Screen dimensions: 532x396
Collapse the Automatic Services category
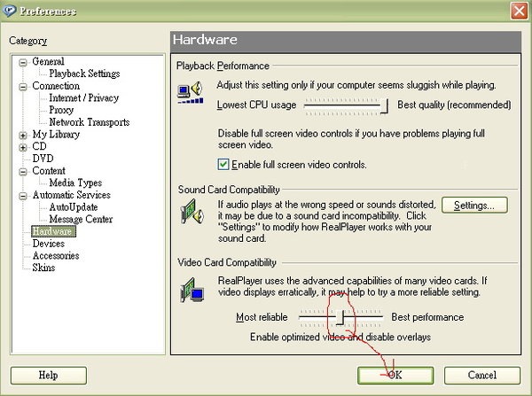pyautogui.click(x=23, y=196)
